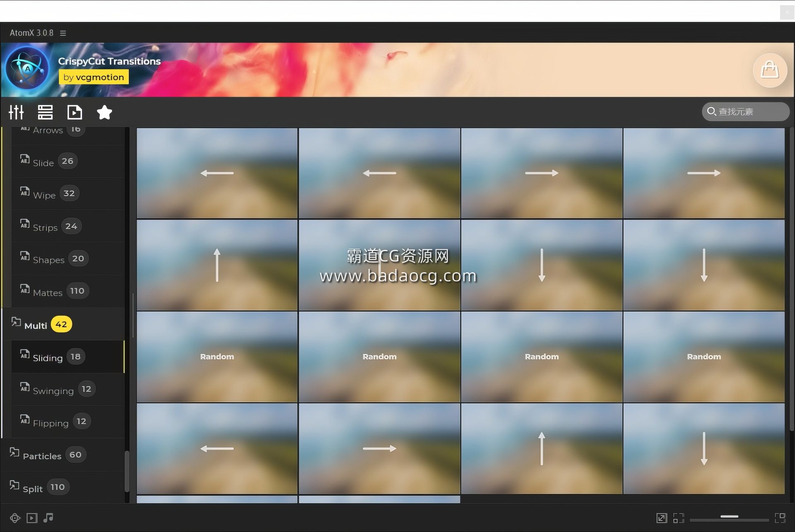Expand the Particles folder
The height and width of the screenshot is (532, 795).
point(62,455)
